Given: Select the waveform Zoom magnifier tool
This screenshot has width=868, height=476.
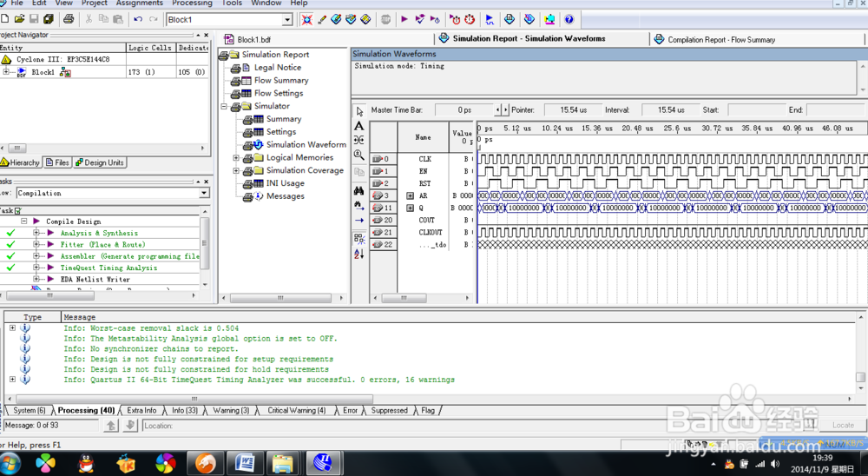Looking at the screenshot, I should pos(359,155).
